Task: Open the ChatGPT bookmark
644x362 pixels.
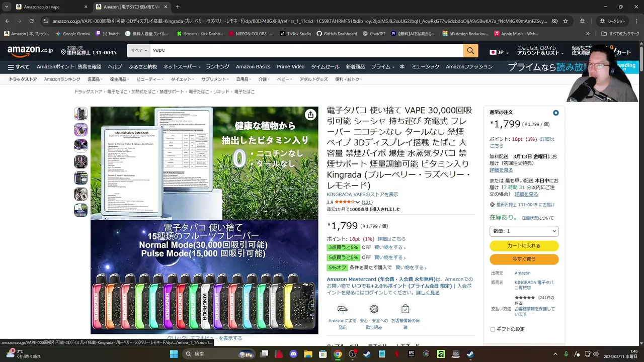Action: (x=373, y=34)
